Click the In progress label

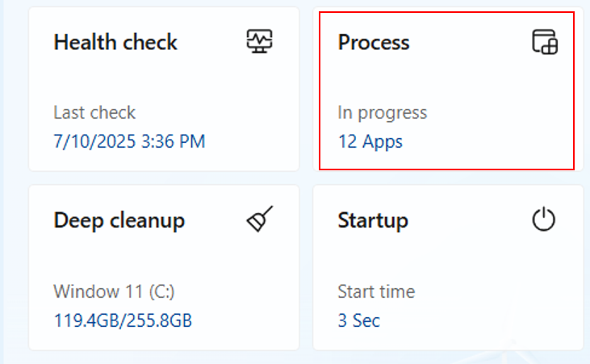tap(383, 113)
